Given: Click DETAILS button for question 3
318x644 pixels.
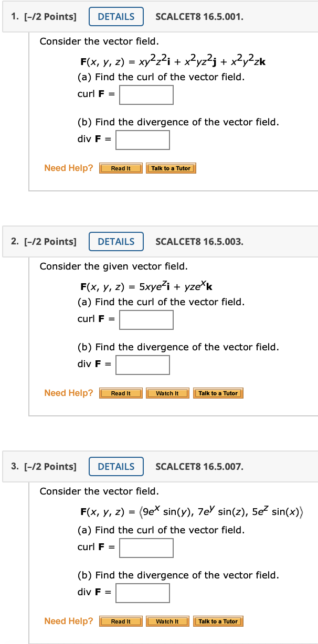Looking at the screenshot, I should 116,466.
